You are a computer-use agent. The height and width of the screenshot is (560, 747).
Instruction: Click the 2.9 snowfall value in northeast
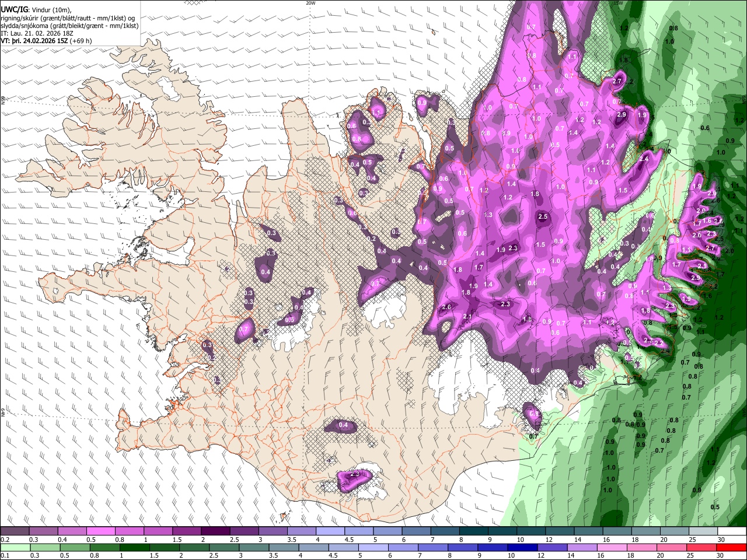(x=622, y=115)
